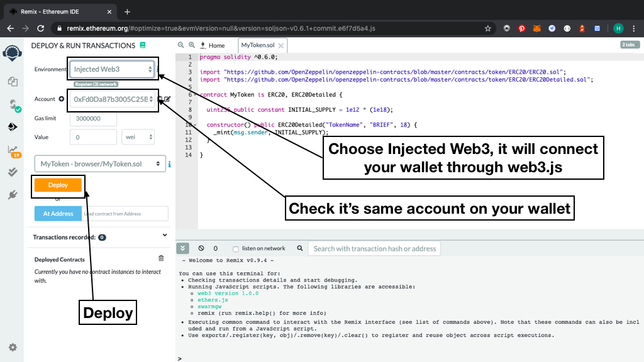Click the At Address button
Viewport: 644px width, 362px height.
click(58, 214)
